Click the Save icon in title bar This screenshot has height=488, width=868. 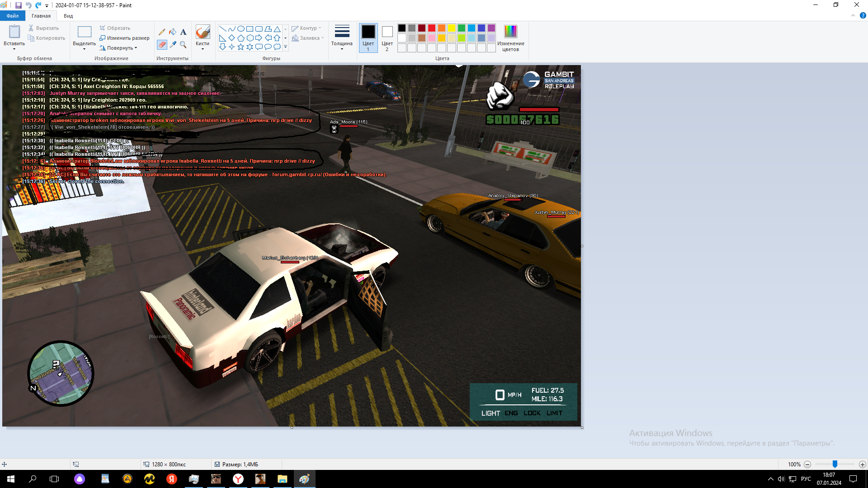point(19,5)
